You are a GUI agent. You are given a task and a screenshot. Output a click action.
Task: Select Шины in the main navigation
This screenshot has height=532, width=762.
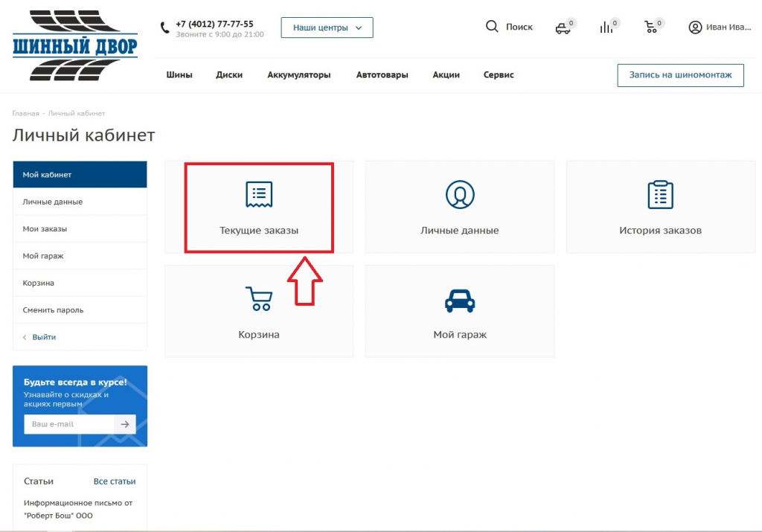click(x=179, y=75)
